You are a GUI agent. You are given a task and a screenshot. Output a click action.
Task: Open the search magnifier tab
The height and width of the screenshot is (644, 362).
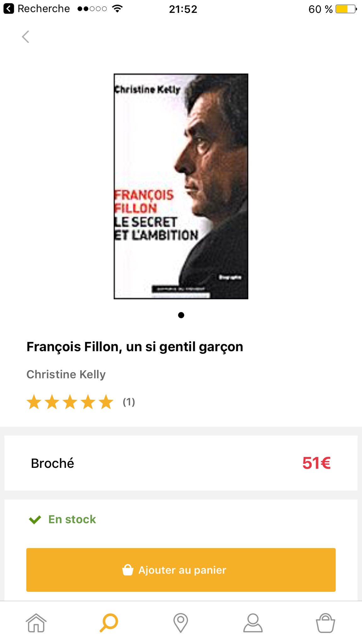(109, 623)
